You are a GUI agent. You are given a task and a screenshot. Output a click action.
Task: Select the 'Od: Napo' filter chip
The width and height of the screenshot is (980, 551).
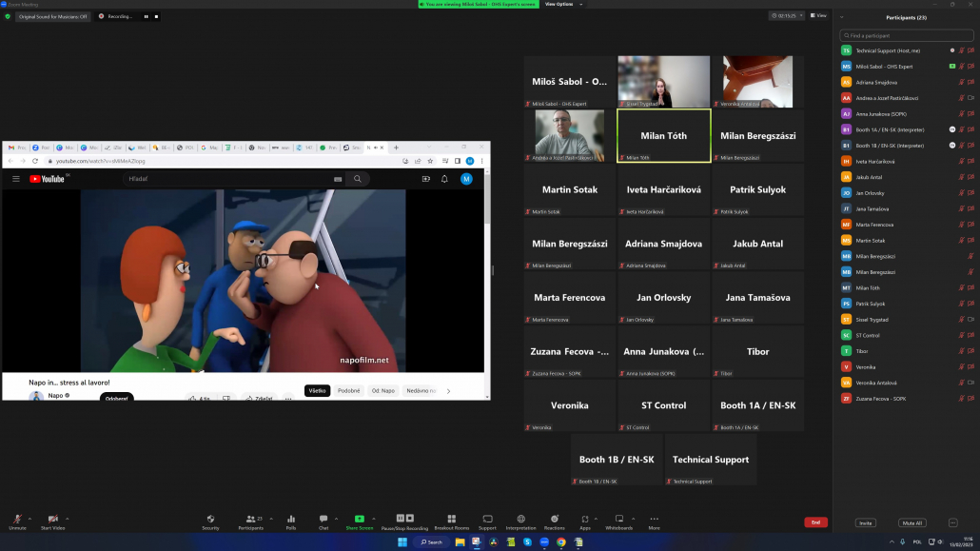[x=382, y=391]
